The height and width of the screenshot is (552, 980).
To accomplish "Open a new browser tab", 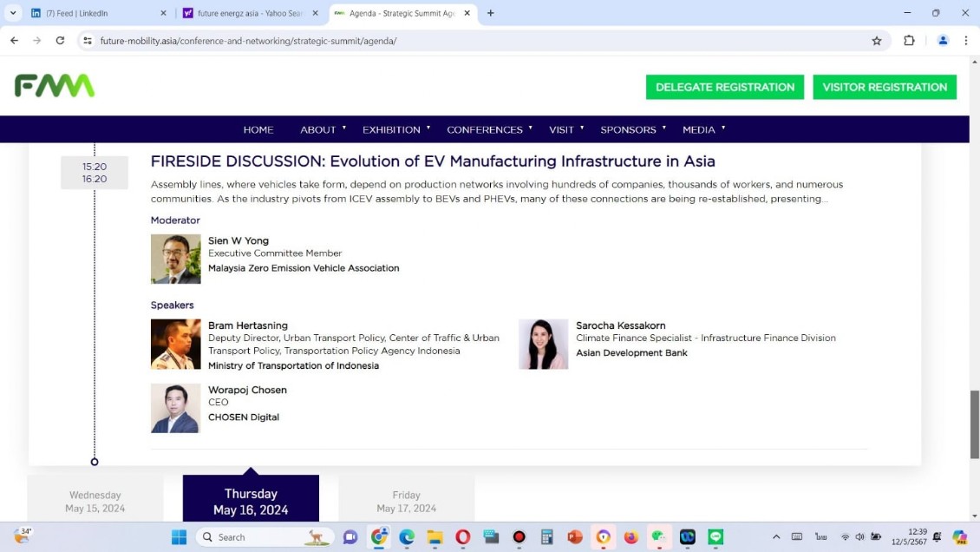I will tap(491, 13).
